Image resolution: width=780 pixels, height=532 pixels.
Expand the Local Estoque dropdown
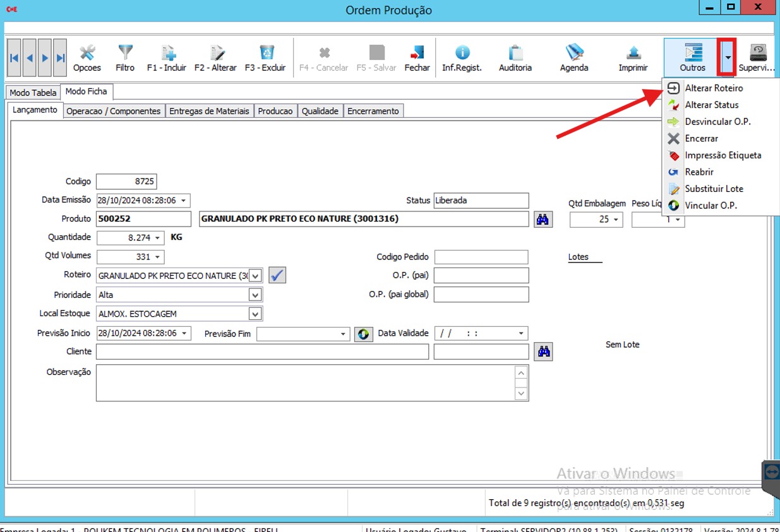tap(255, 314)
